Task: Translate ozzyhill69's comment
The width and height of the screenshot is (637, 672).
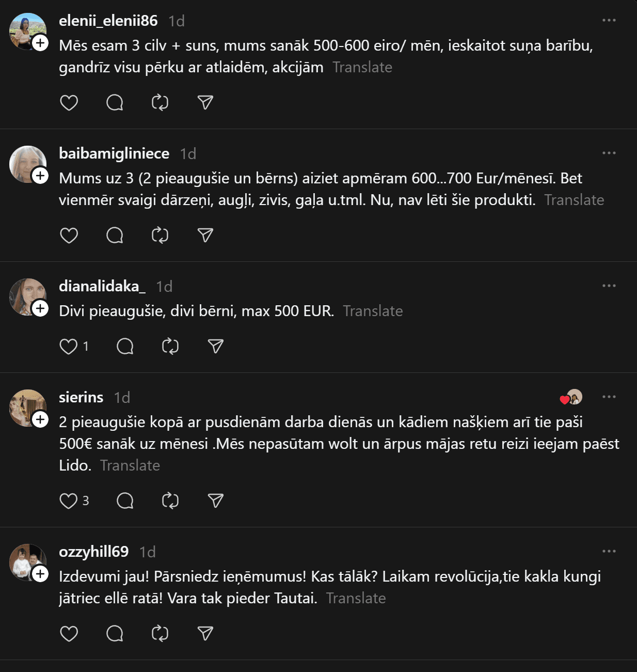Action: pos(356,598)
